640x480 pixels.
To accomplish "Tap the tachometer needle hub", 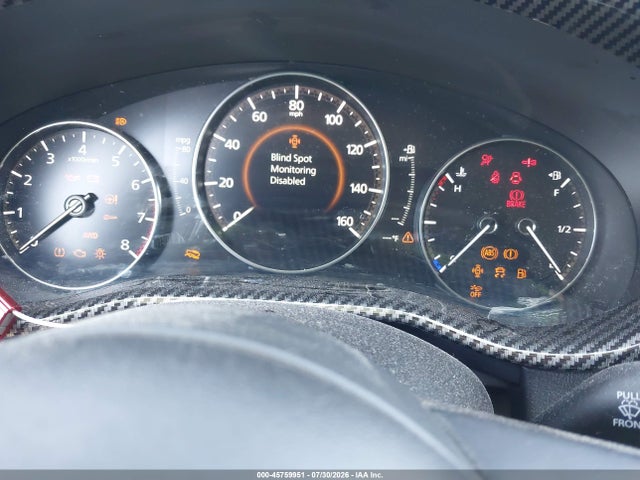I will 76,205.
